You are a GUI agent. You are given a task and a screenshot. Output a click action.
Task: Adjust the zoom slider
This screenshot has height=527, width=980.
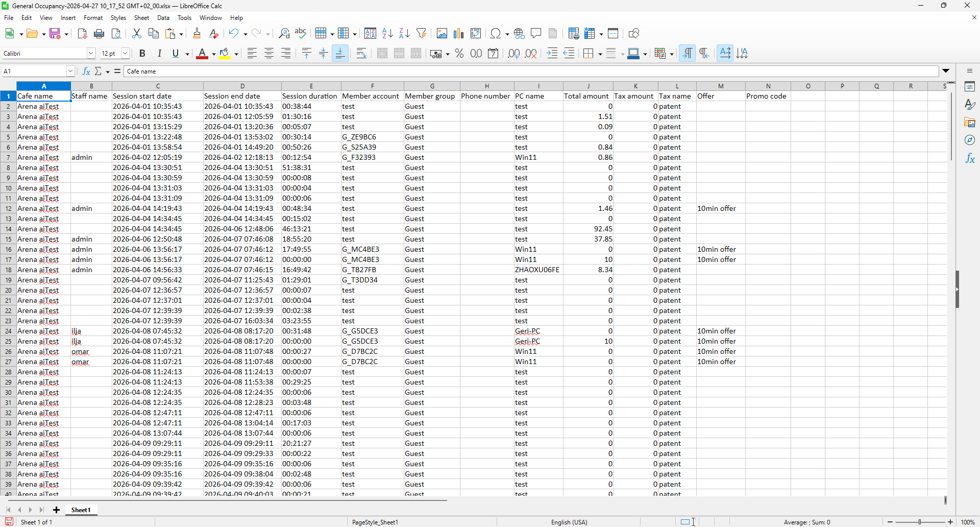click(920, 522)
